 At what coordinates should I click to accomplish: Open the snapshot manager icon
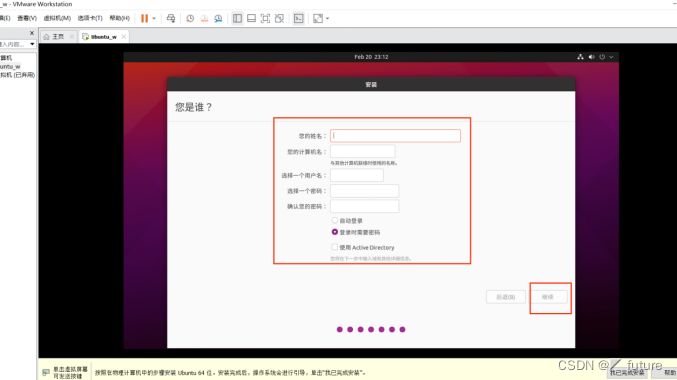[218, 18]
